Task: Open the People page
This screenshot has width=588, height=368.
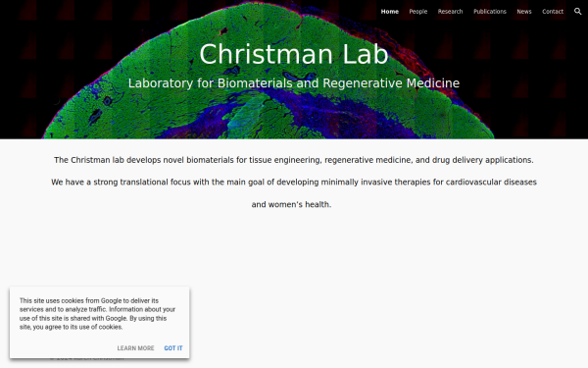Action: pyautogui.click(x=418, y=12)
